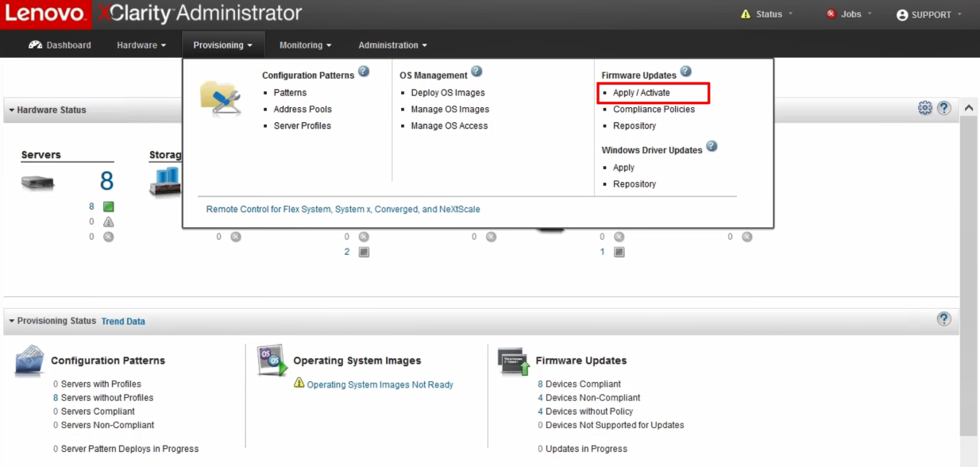Click 4 Devices without Policy
The height and width of the screenshot is (467, 980).
coord(585,411)
